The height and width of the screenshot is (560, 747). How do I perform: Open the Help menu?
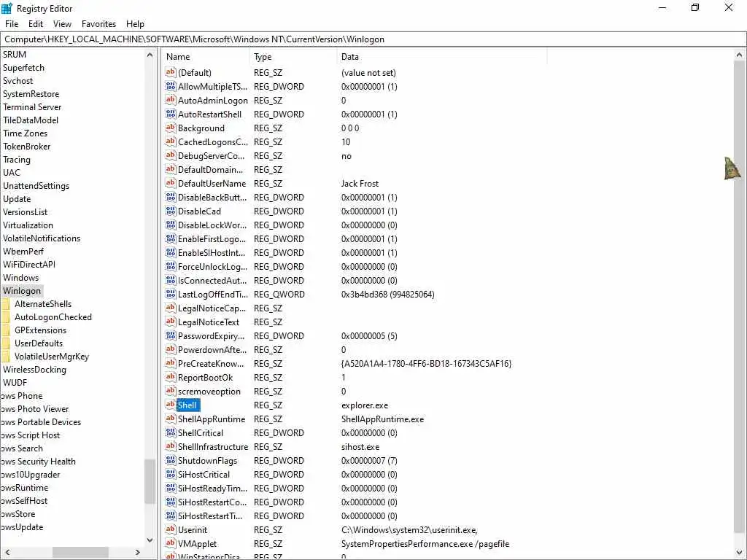click(135, 24)
